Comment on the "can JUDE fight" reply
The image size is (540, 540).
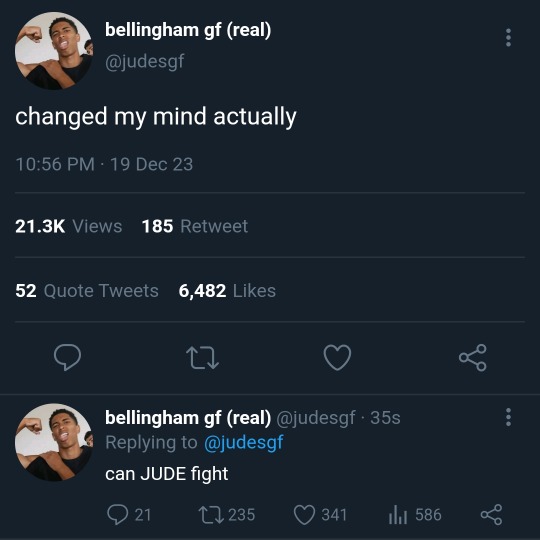(x=129, y=515)
